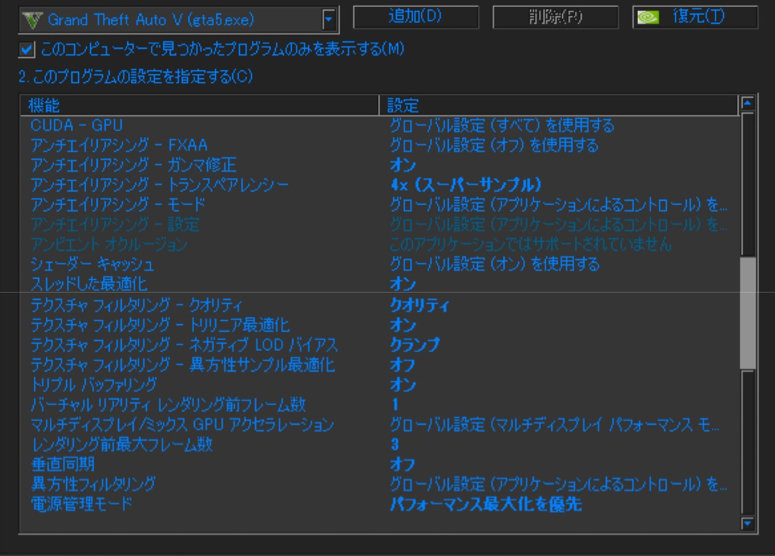This screenshot has height=556, width=775.
Task: Click scrollbar down arrow in settings list
Action: click(747, 523)
